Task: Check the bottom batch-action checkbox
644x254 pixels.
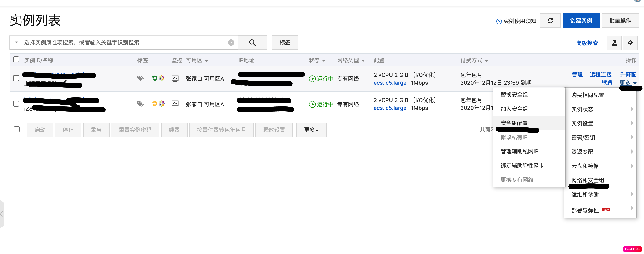Action: [17, 129]
